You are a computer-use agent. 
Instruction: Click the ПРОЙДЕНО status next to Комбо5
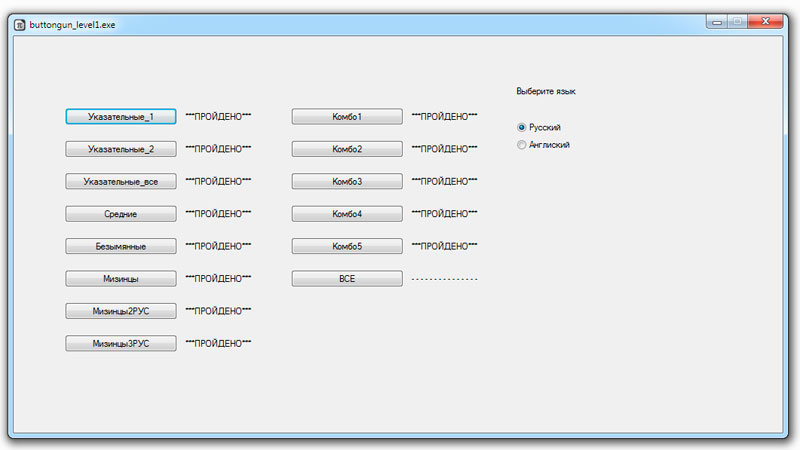pos(444,246)
